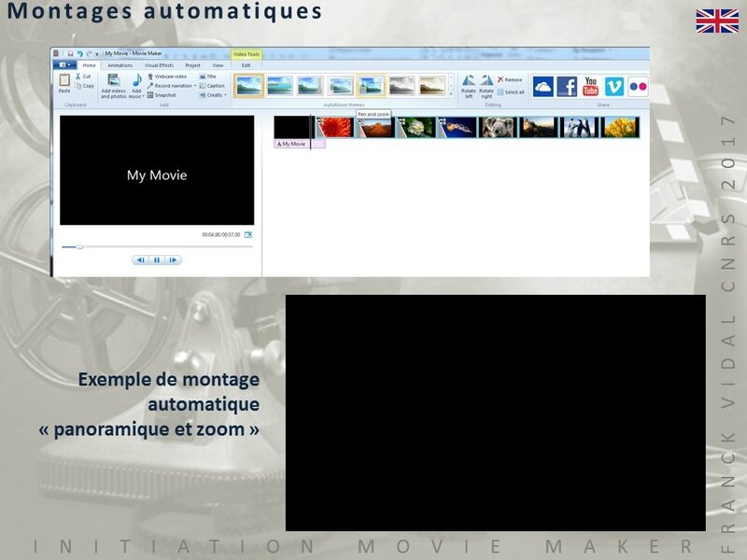The height and width of the screenshot is (560, 747).
Task: Share the movie on Facebook
Action: (567, 87)
